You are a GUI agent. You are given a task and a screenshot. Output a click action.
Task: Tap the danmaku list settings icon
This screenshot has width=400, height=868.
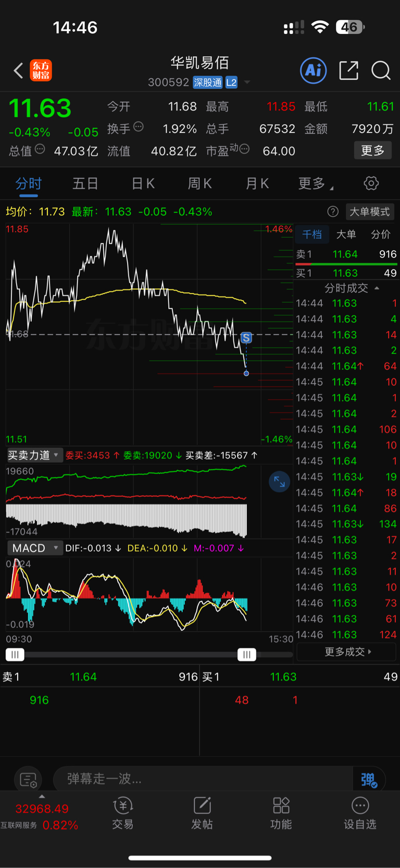click(28, 780)
